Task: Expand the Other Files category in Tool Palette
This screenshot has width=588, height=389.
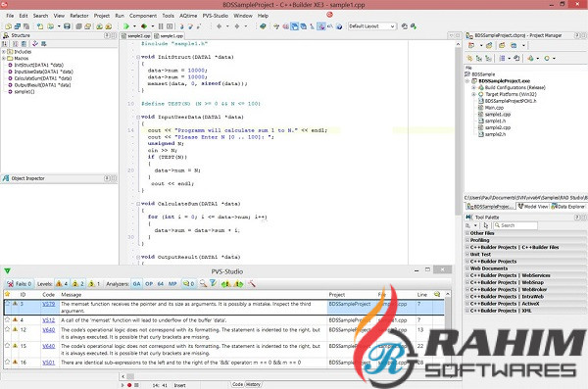Action: (x=467, y=233)
